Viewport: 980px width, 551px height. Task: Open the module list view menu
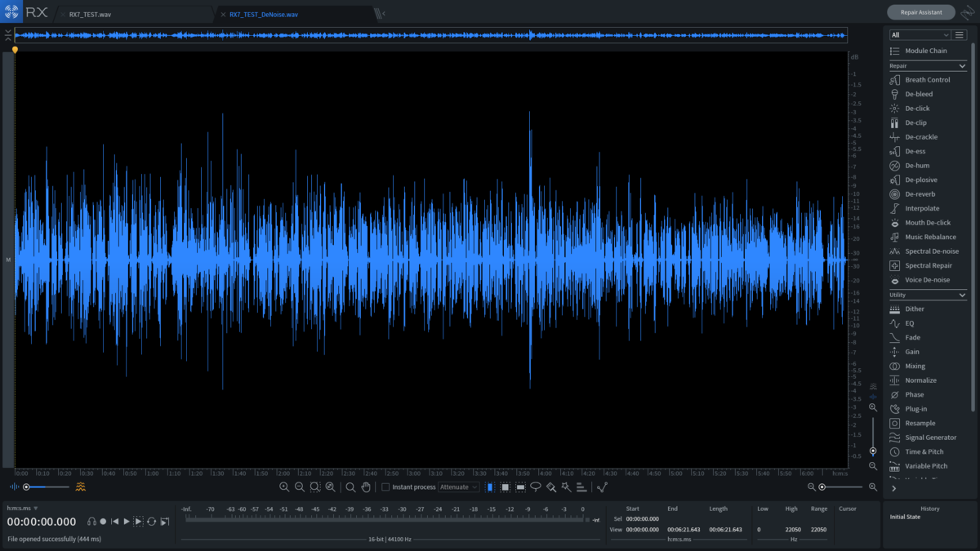pyautogui.click(x=960, y=35)
